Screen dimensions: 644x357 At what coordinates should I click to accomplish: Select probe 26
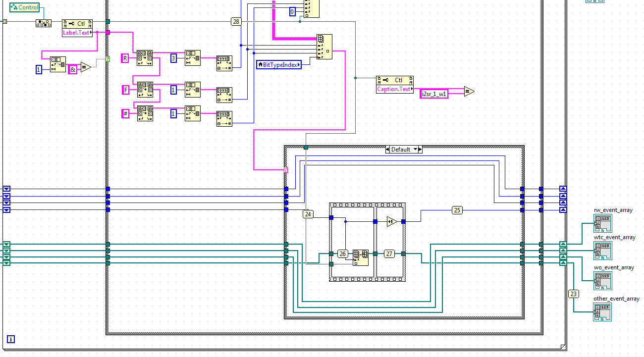pyautogui.click(x=342, y=254)
